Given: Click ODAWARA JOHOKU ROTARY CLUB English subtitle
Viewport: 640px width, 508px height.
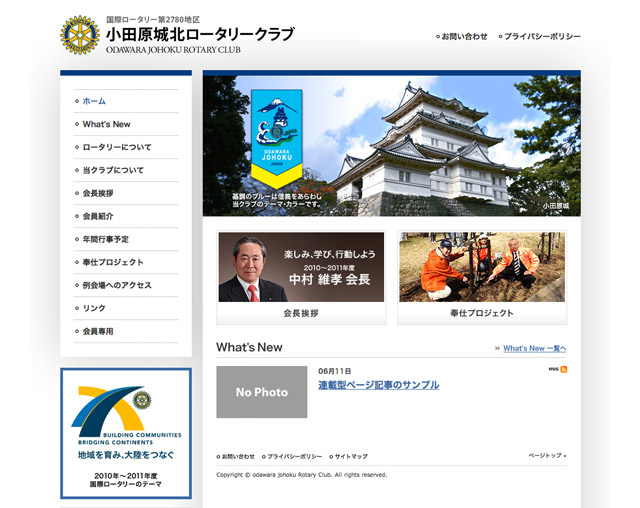Looking at the screenshot, I should [173, 50].
